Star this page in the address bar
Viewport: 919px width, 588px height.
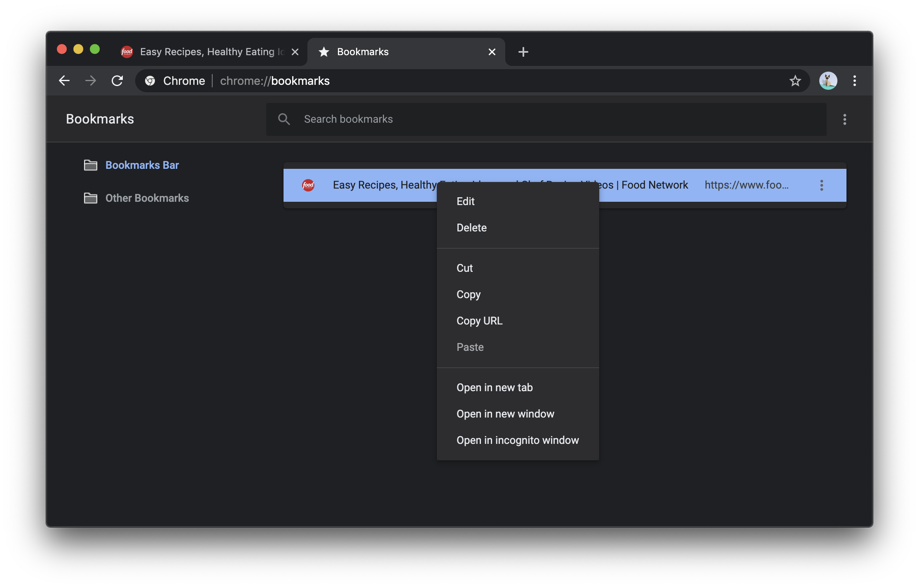(x=795, y=81)
